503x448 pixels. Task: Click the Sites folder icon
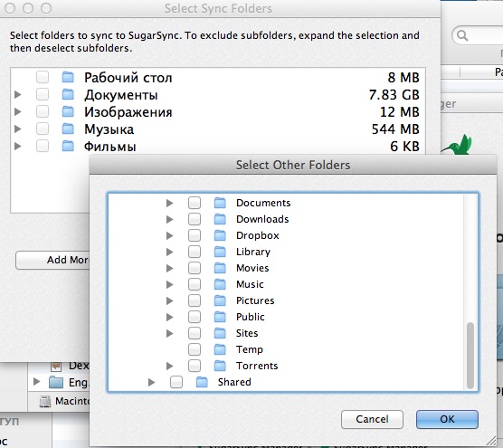[x=220, y=333]
